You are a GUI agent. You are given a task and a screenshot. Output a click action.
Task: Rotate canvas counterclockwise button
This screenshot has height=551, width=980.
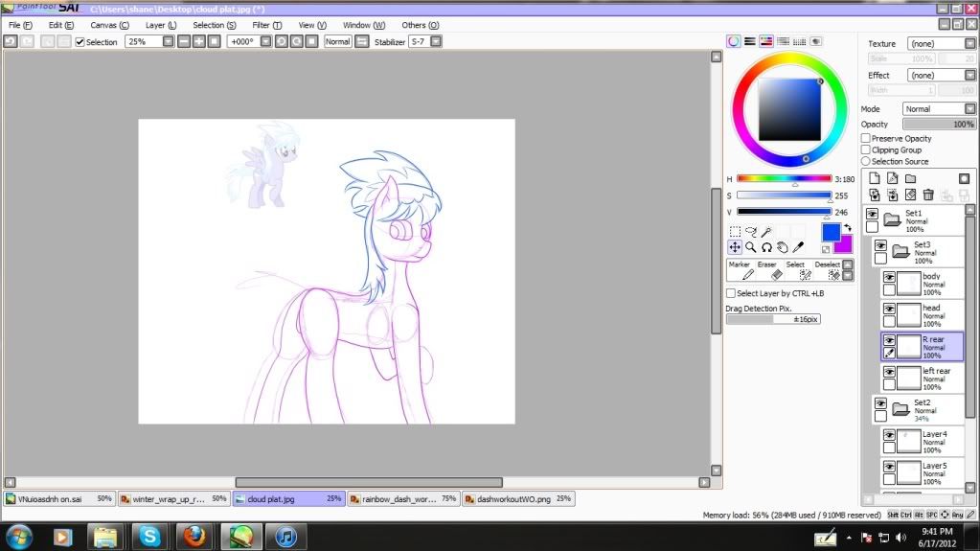(x=282, y=41)
